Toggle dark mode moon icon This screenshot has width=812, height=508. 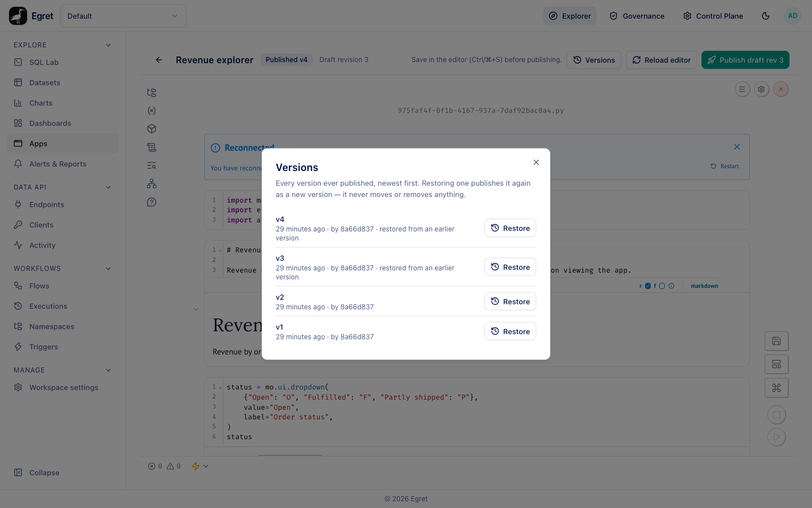(766, 16)
